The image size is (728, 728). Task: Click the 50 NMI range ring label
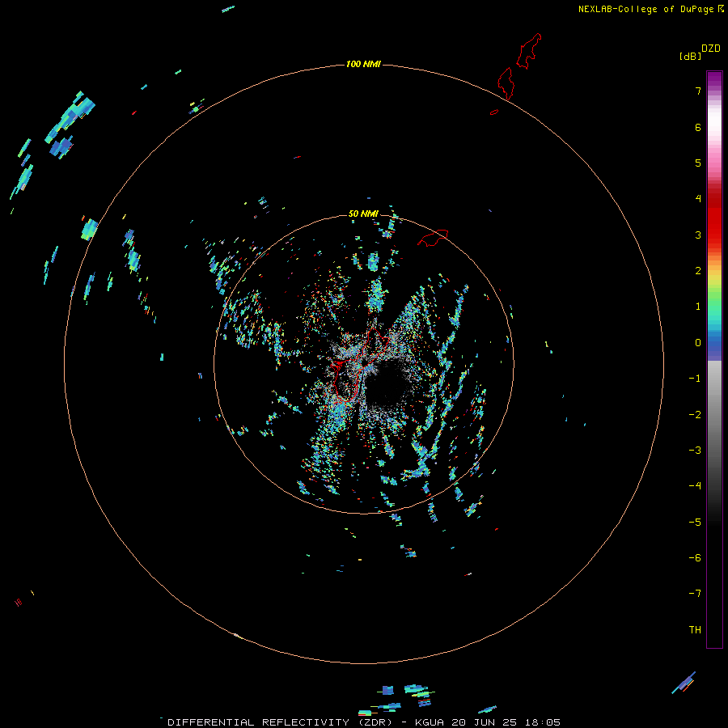[x=363, y=214]
